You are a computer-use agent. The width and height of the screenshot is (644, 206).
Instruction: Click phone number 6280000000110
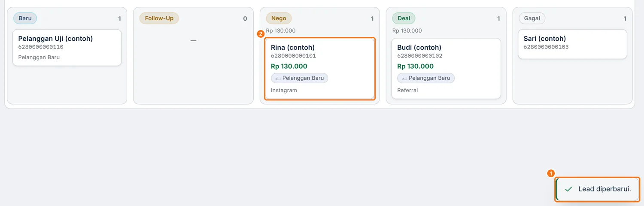click(x=41, y=47)
